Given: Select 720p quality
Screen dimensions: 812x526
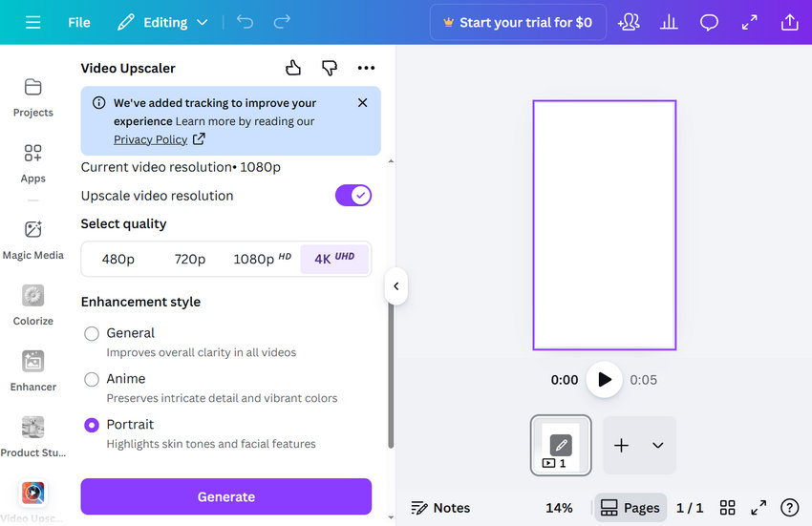Looking at the screenshot, I should point(190,259).
